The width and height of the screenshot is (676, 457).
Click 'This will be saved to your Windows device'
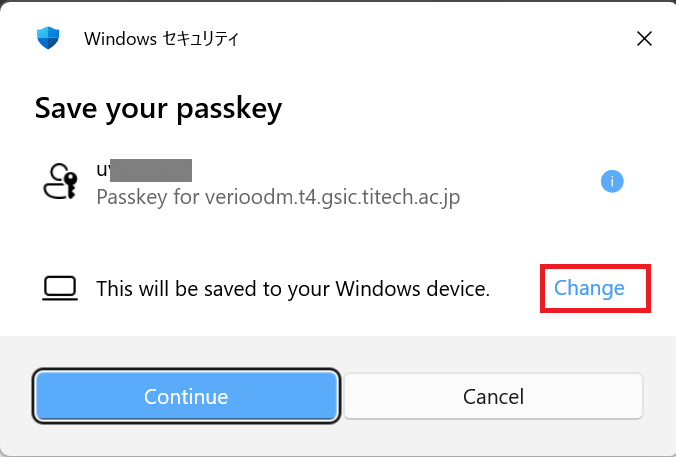292,289
